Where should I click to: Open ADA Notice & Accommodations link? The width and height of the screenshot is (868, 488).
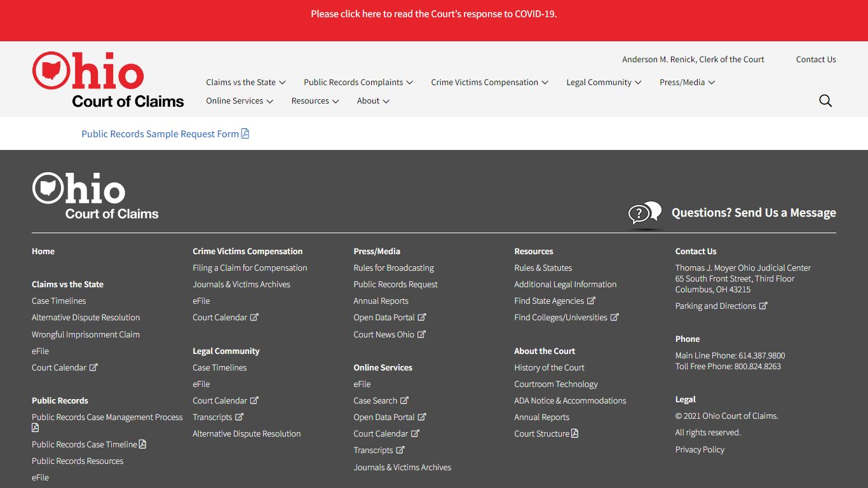pyautogui.click(x=571, y=400)
